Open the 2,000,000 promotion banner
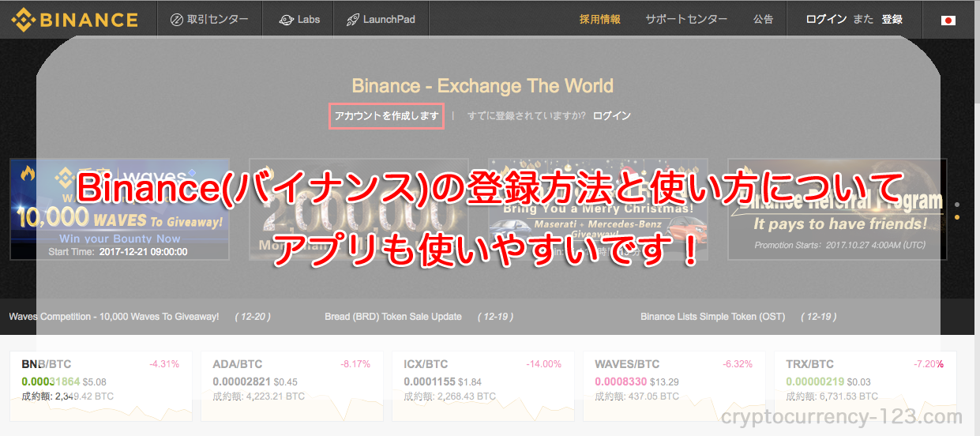The image size is (980, 436). (359, 209)
